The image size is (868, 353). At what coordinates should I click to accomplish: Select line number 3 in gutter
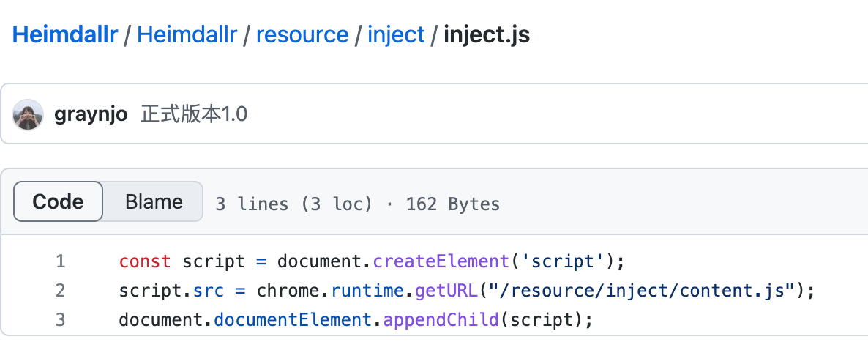tap(60, 320)
